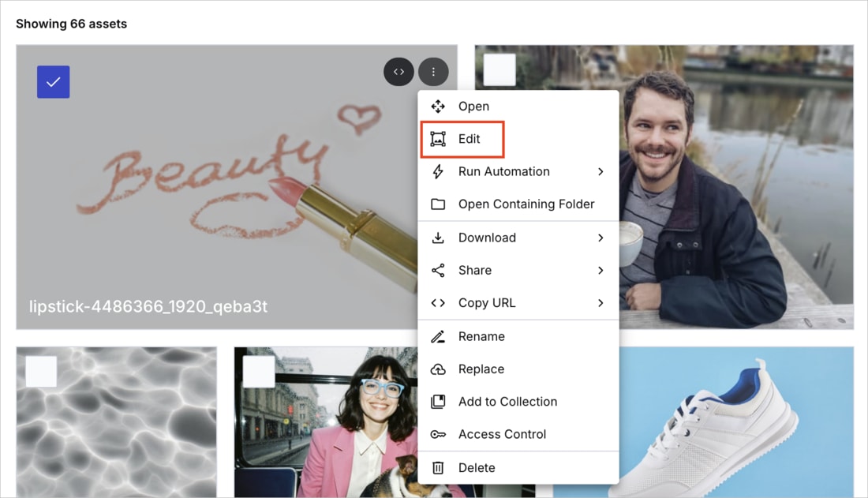Select the checkbox on man with coffee photo

point(499,70)
